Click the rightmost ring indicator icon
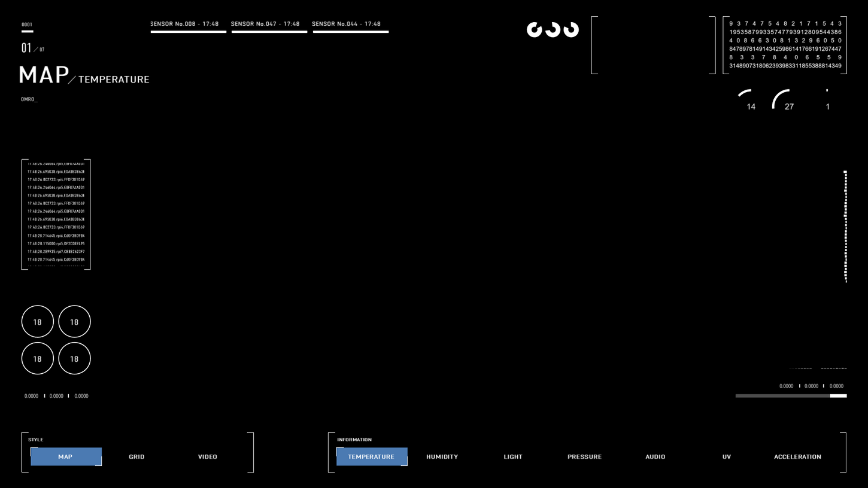The width and height of the screenshot is (868, 488). click(x=571, y=30)
